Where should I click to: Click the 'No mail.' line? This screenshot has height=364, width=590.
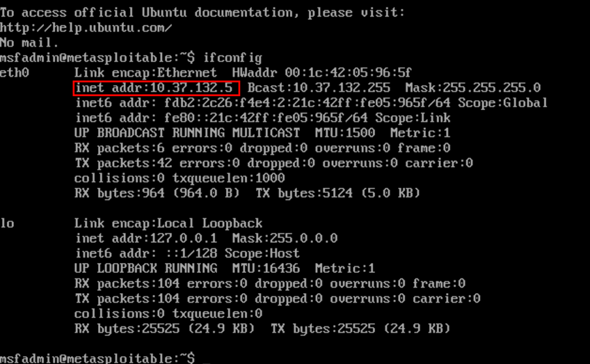tap(29, 43)
